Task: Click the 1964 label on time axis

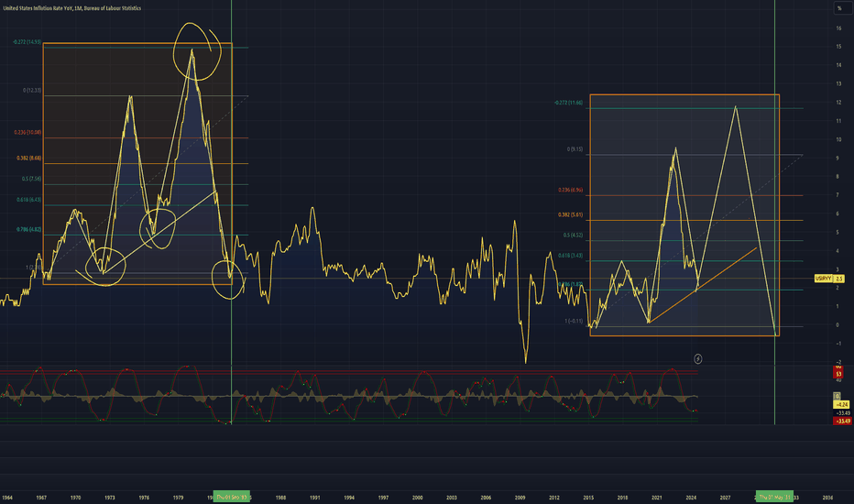Action: coord(7,498)
